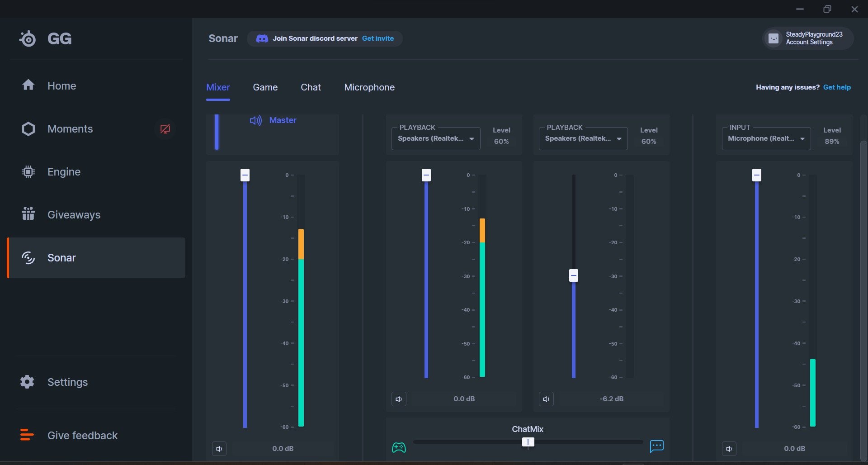Click the Microphone 0.0 dB value field
This screenshot has width=868, height=465.
coord(795,449)
